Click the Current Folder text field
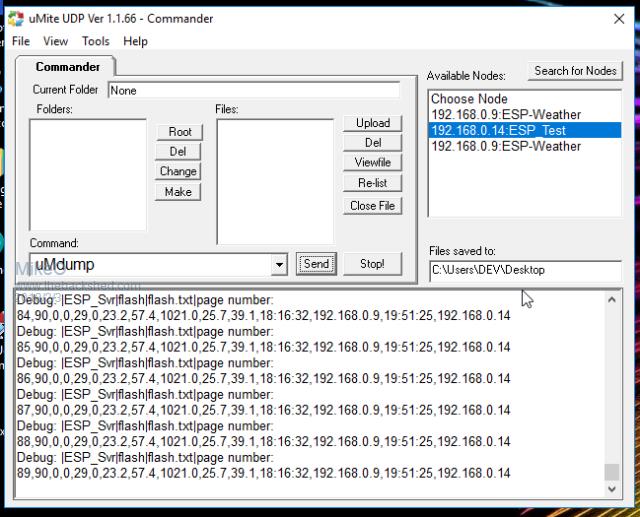The height and width of the screenshot is (517, 640). click(253, 90)
